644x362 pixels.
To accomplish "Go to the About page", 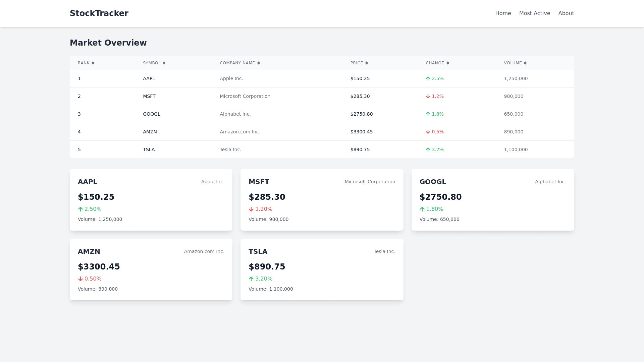I will [566, 13].
